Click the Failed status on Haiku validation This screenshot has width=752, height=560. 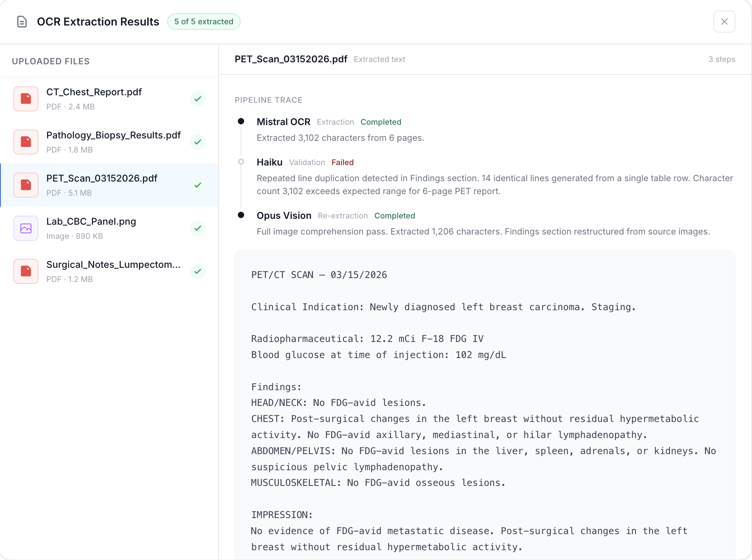click(342, 162)
